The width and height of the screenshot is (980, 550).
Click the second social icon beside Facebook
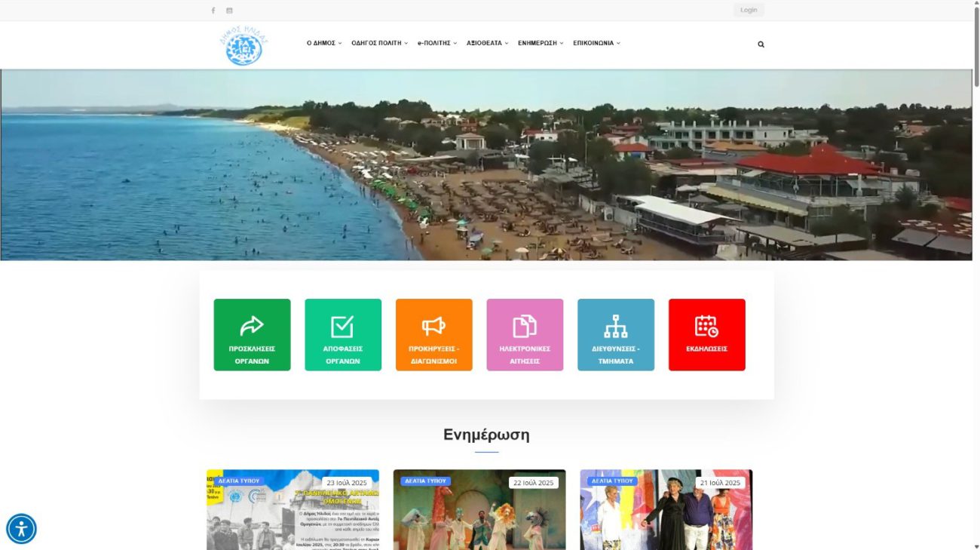[229, 11]
